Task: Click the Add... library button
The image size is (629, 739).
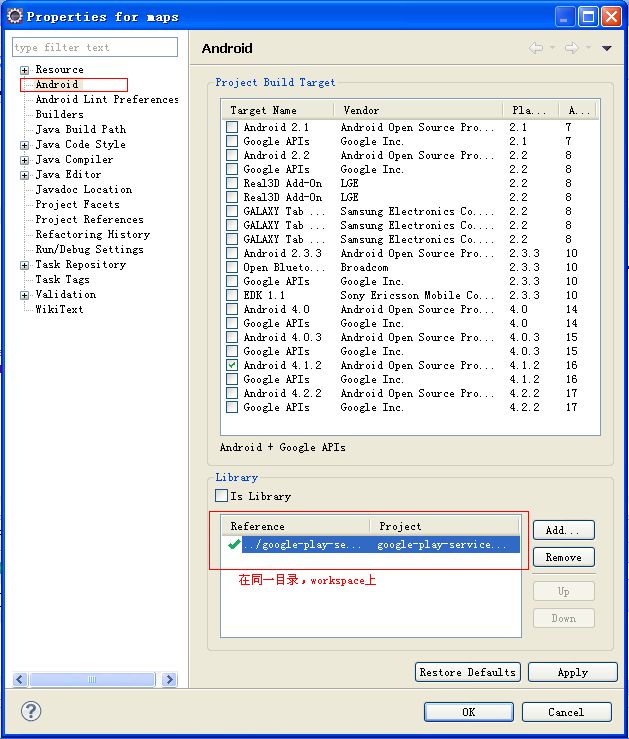Action: (564, 530)
